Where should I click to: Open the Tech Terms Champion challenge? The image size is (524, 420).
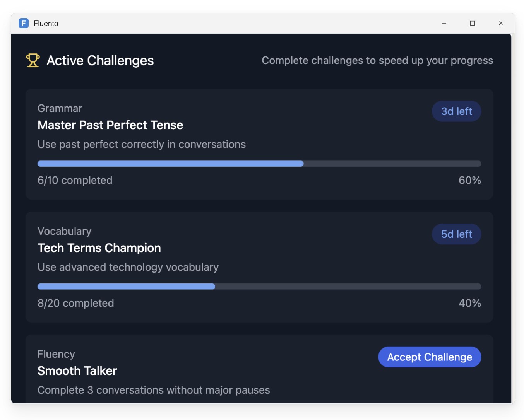(99, 248)
